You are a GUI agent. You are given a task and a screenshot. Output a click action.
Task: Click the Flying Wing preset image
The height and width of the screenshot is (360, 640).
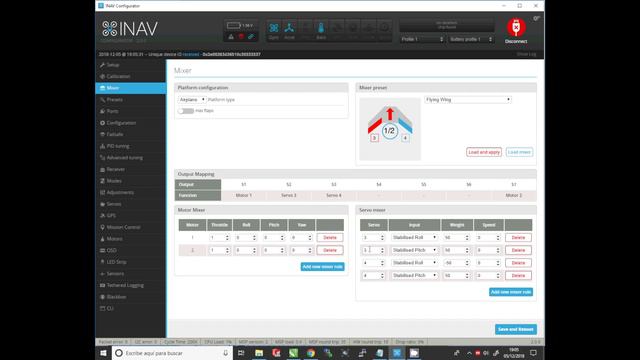pos(390,128)
